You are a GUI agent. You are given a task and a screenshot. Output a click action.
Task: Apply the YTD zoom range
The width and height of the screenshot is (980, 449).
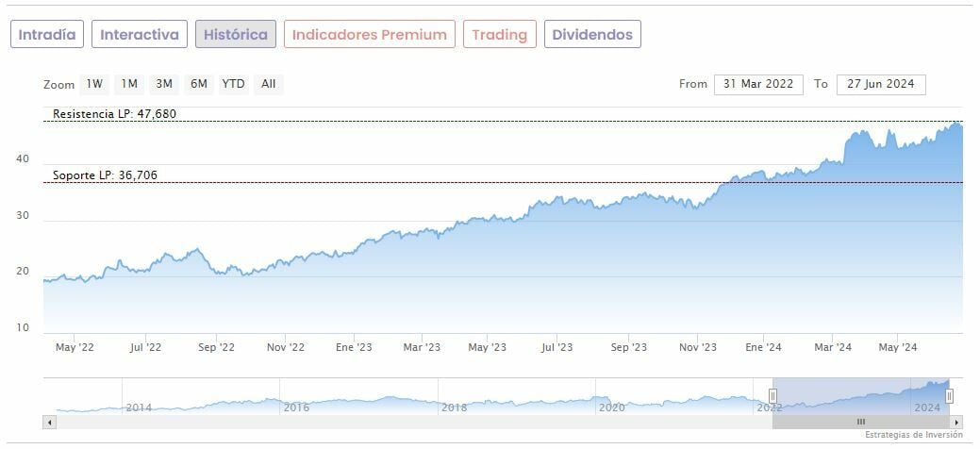(x=233, y=84)
